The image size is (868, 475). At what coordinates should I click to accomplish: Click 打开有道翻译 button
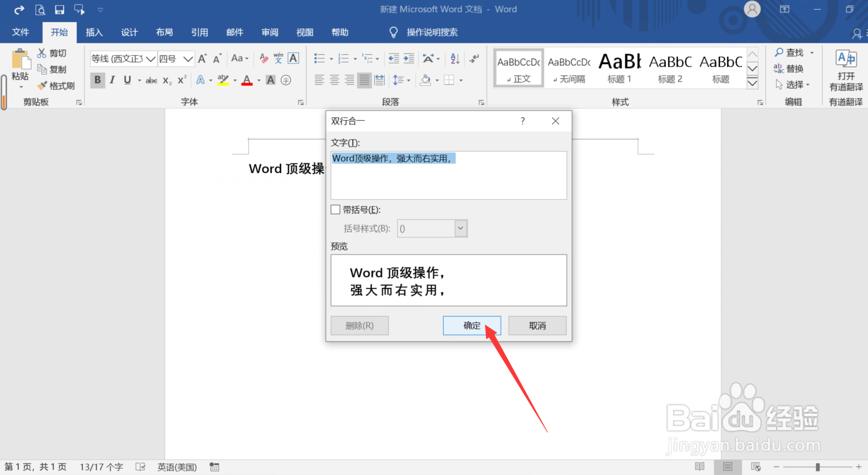(x=846, y=71)
